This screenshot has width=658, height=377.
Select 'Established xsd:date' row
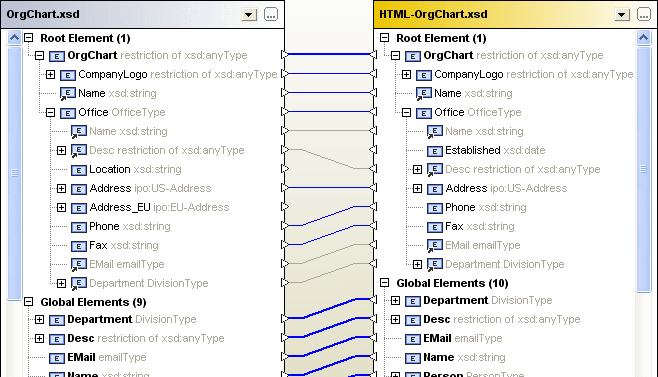pyautogui.click(x=495, y=150)
